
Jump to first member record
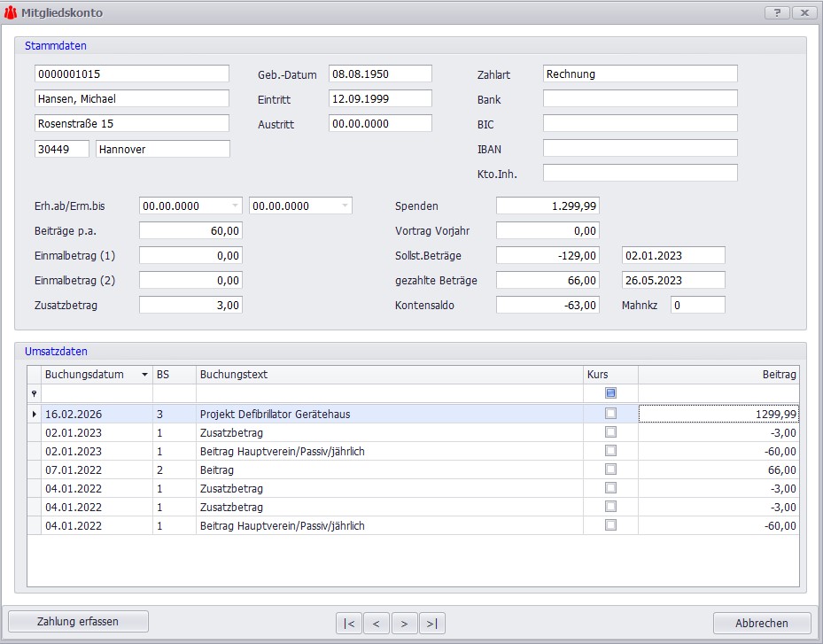tap(348, 624)
